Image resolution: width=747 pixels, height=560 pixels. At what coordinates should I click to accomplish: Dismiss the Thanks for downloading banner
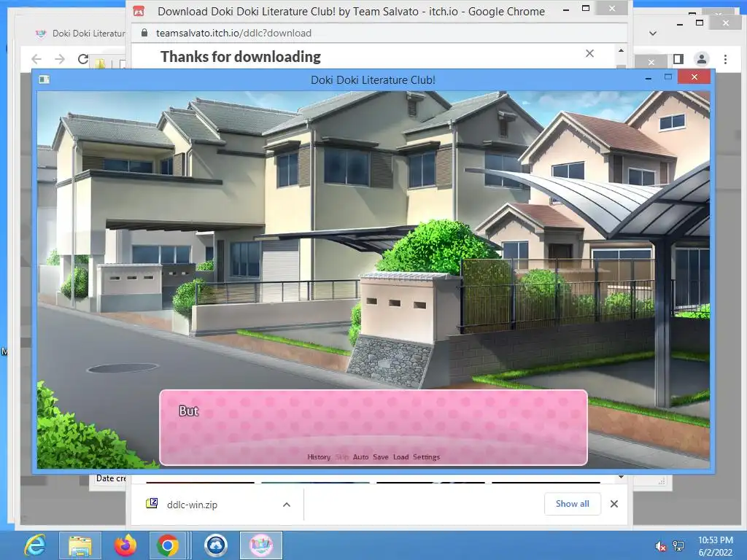point(589,53)
